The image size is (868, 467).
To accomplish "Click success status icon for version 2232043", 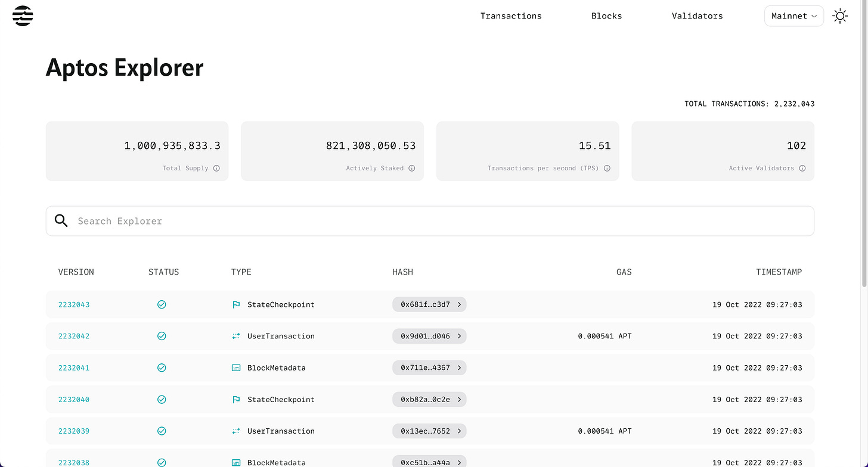I will click(x=162, y=304).
